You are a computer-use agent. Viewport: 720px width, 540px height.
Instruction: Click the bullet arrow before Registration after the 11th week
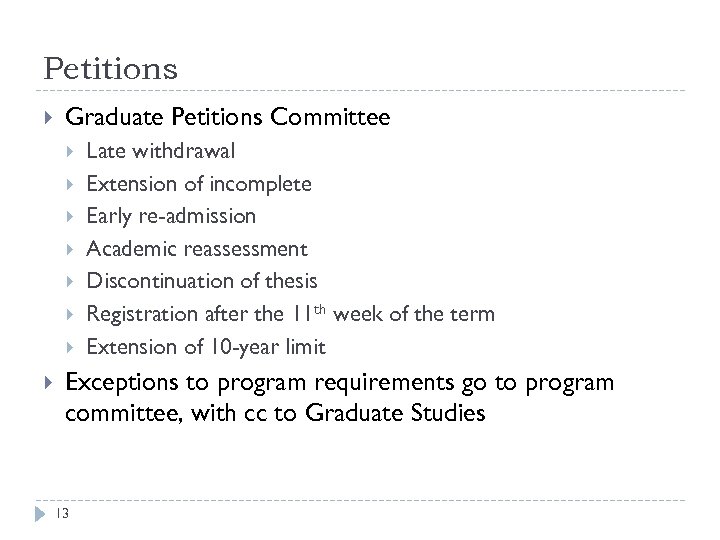pyautogui.click(x=71, y=315)
